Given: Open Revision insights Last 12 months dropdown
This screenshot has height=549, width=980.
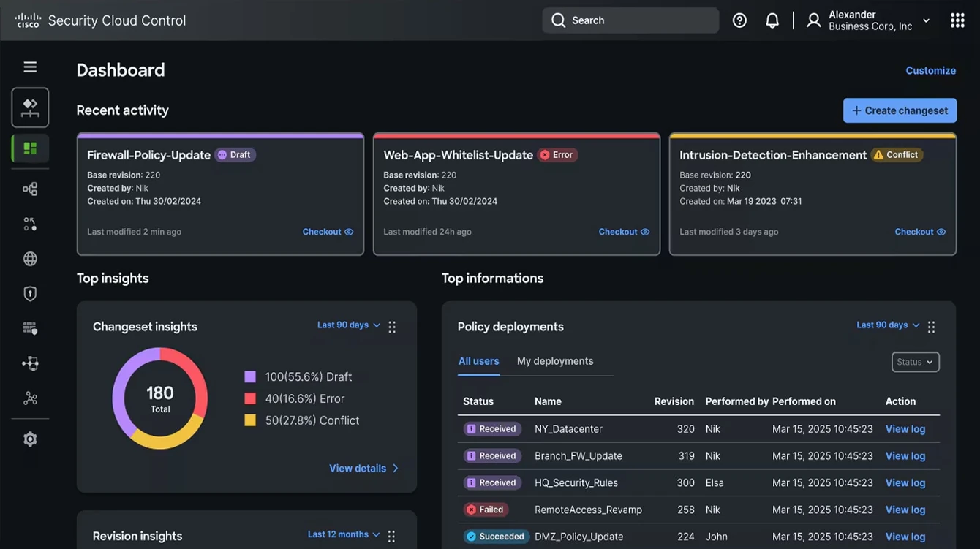Looking at the screenshot, I should click(344, 535).
